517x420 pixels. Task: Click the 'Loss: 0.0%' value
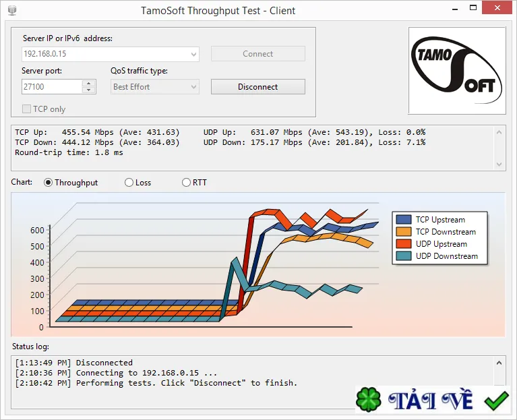(x=402, y=132)
